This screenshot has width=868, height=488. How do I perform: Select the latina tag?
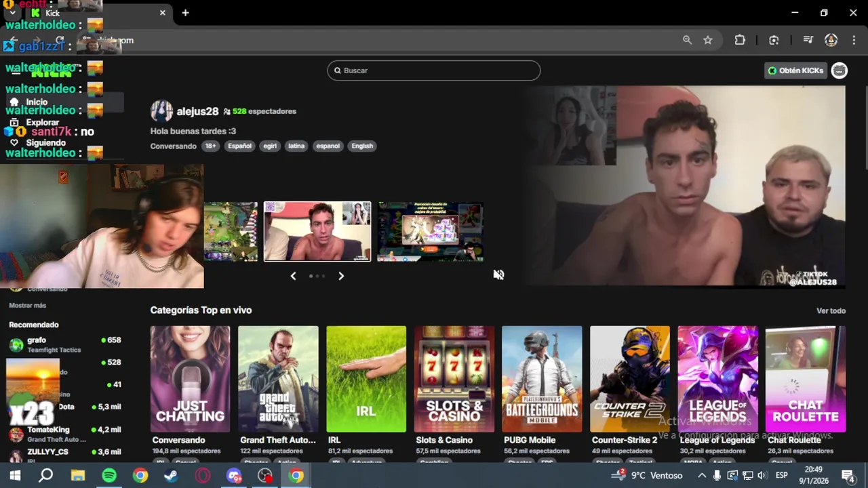(x=296, y=146)
